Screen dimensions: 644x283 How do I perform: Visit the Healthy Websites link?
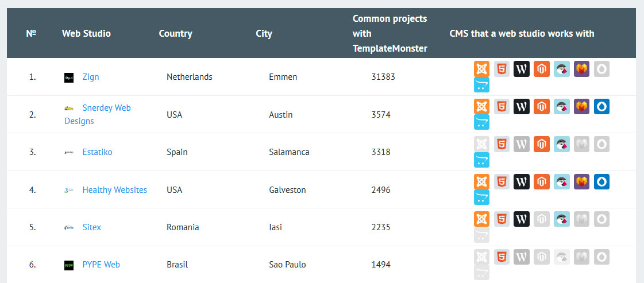coord(114,190)
